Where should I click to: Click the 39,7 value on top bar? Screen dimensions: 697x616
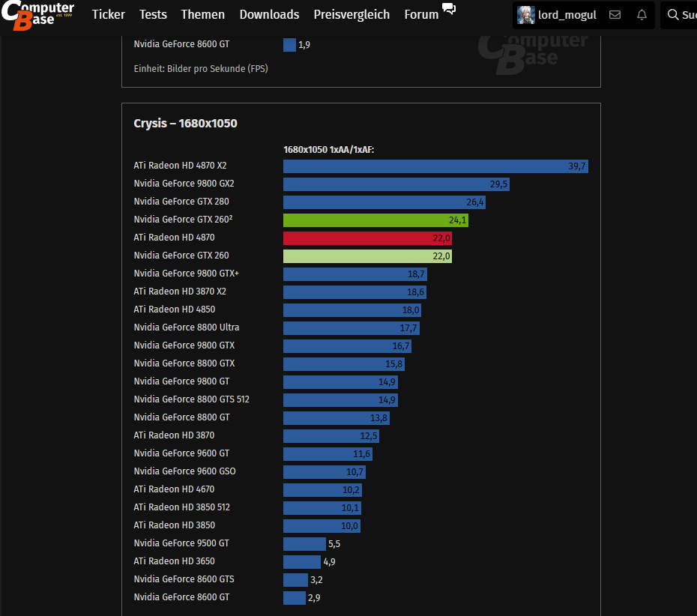(576, 166)
